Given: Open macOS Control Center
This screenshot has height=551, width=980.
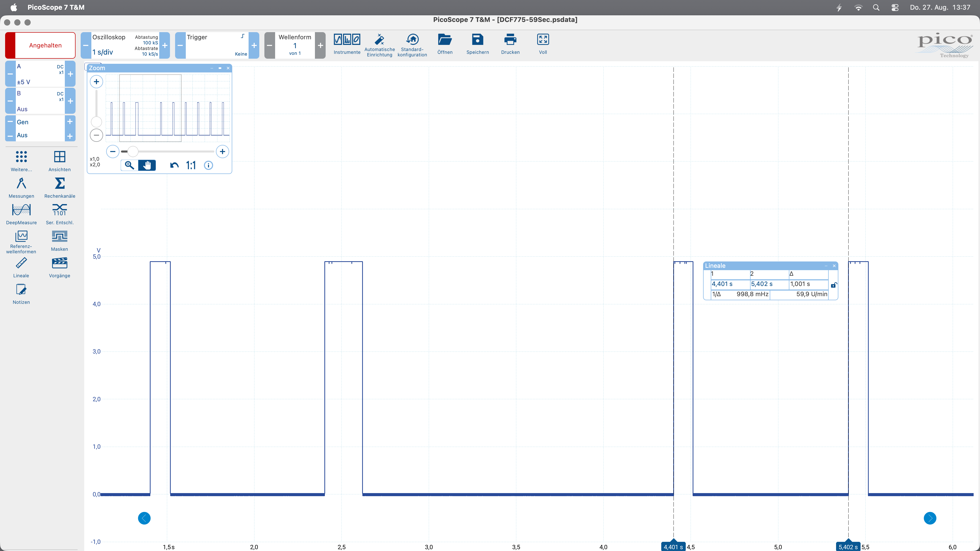Looking at the screenshot, I should click(895, 8).
